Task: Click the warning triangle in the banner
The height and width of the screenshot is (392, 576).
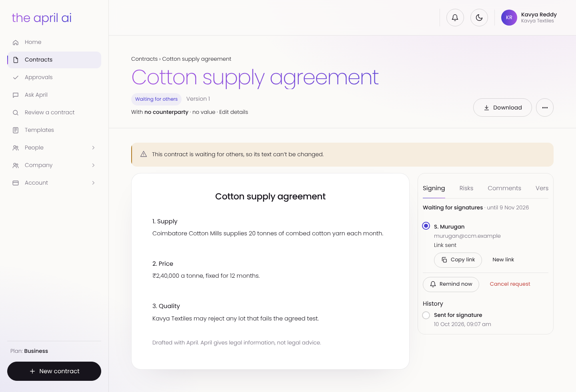Action: click(x=144, y=154)
